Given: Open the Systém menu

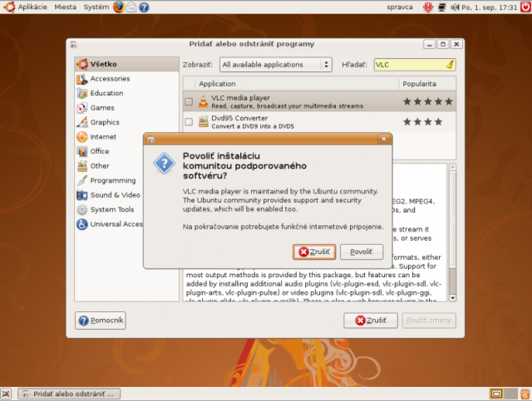Looking at the screenshot, I should [96, 7].
